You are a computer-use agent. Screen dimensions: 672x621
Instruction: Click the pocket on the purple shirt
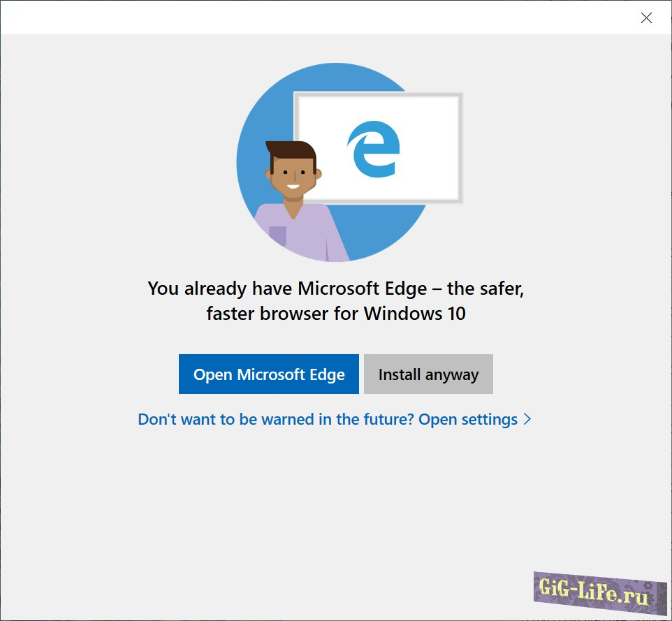(x=277, y=235)
